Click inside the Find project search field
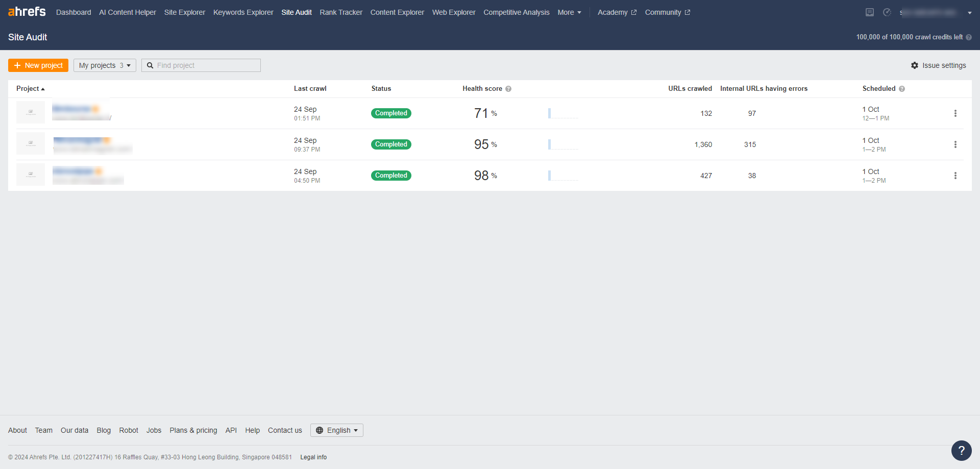 click(x=204, y=65)
